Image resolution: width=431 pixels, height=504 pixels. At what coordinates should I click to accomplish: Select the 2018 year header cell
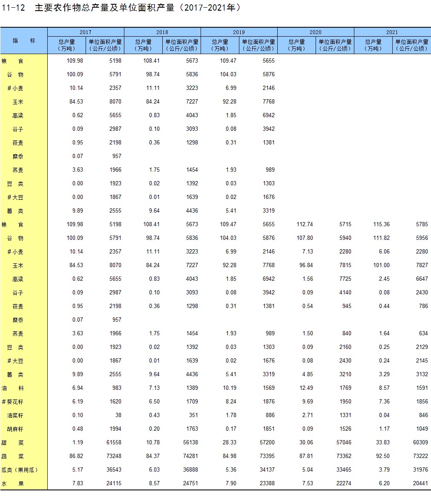[x=162, y=32]
